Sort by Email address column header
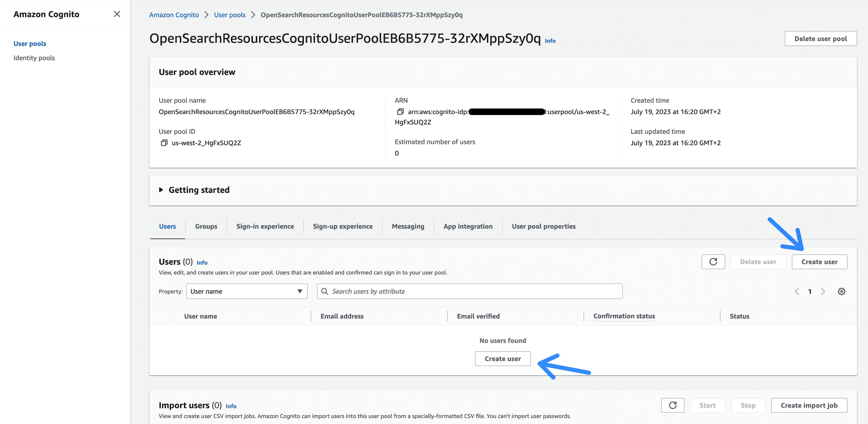This screenshot has width=868, height=424. [342, 316]
